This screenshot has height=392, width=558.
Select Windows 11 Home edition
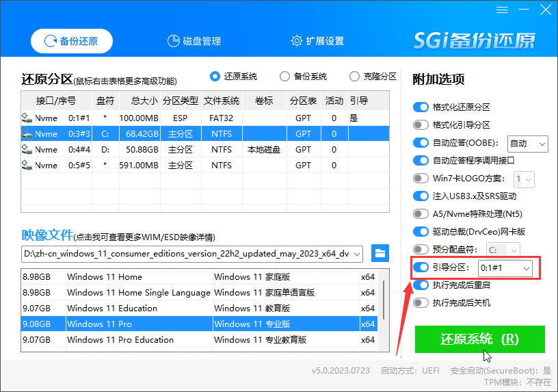coord(199,276)
